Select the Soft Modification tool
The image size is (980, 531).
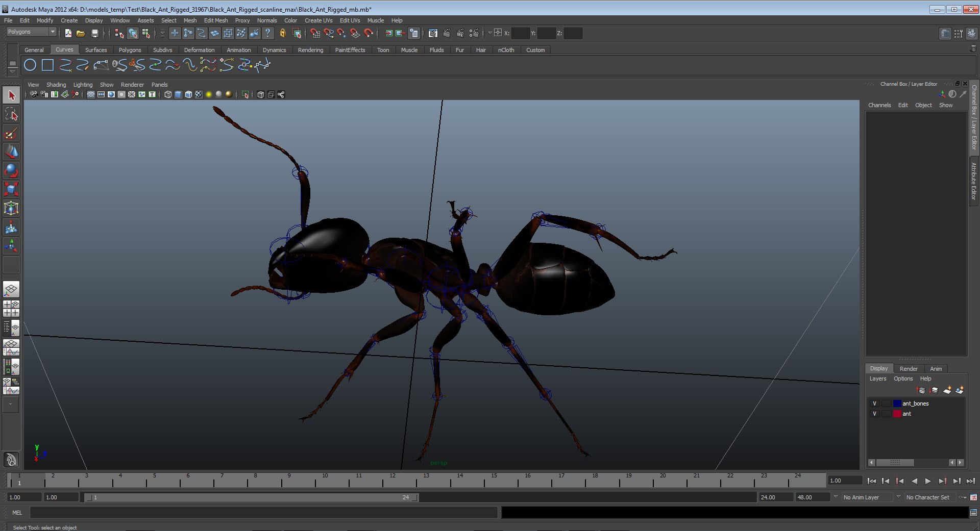pyautogui.click(x=11, y=227)
